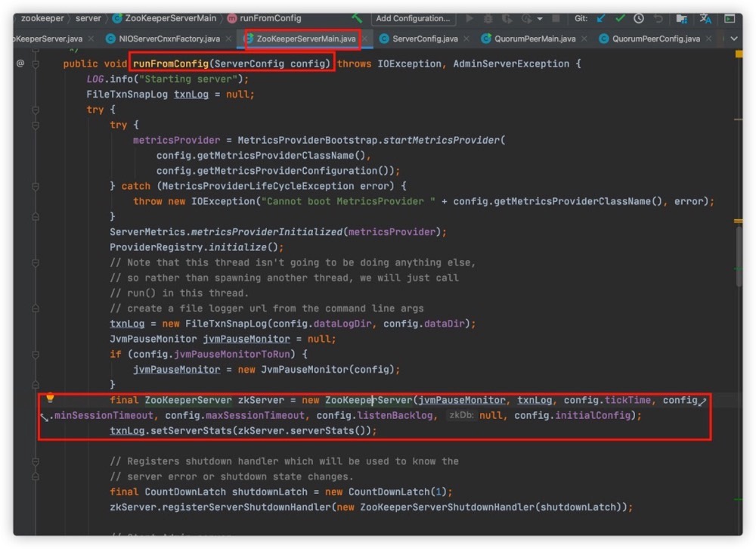Click the Git Commit green checkmark

(620, 18)
